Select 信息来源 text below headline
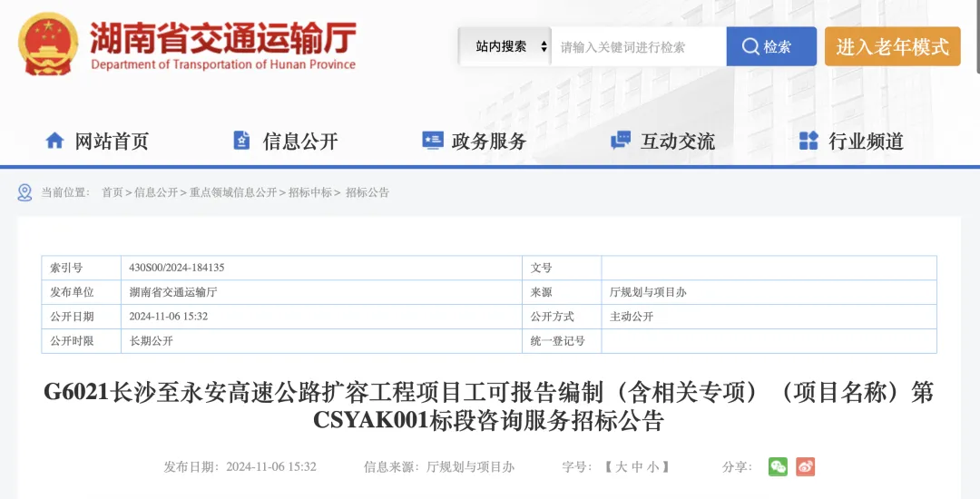 click(439, 466)
